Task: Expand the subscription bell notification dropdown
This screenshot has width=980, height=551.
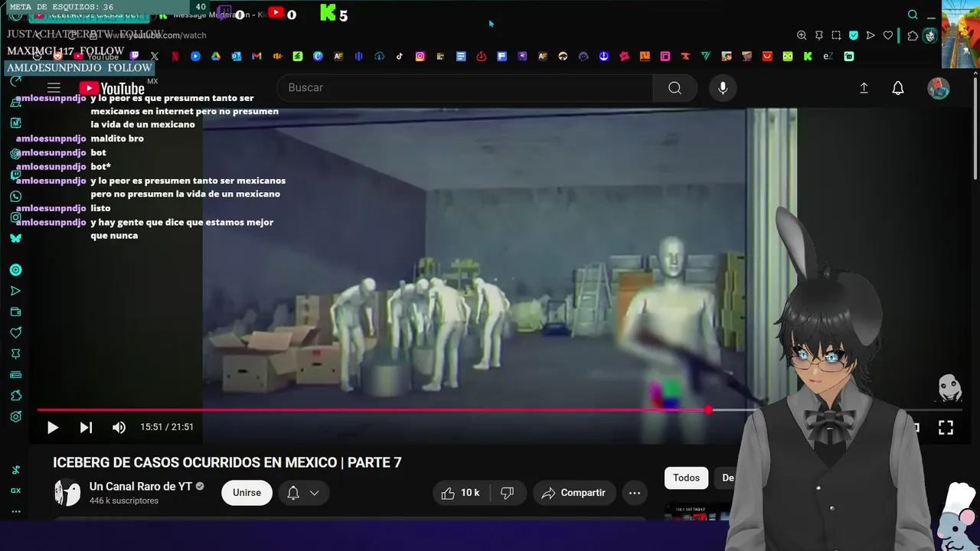Action: pos(303,493)
